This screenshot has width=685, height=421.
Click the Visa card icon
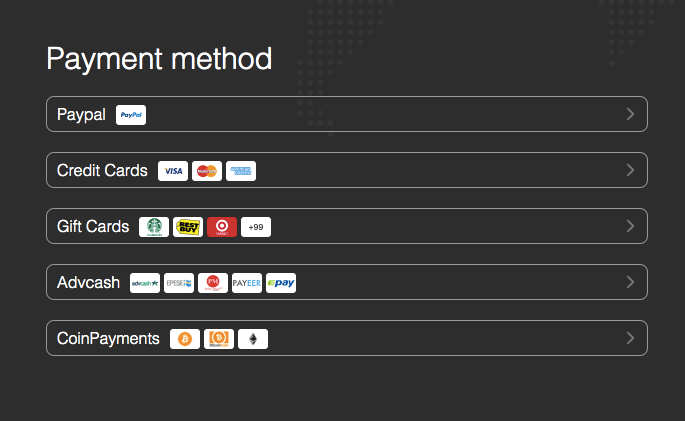click(173, 171)
